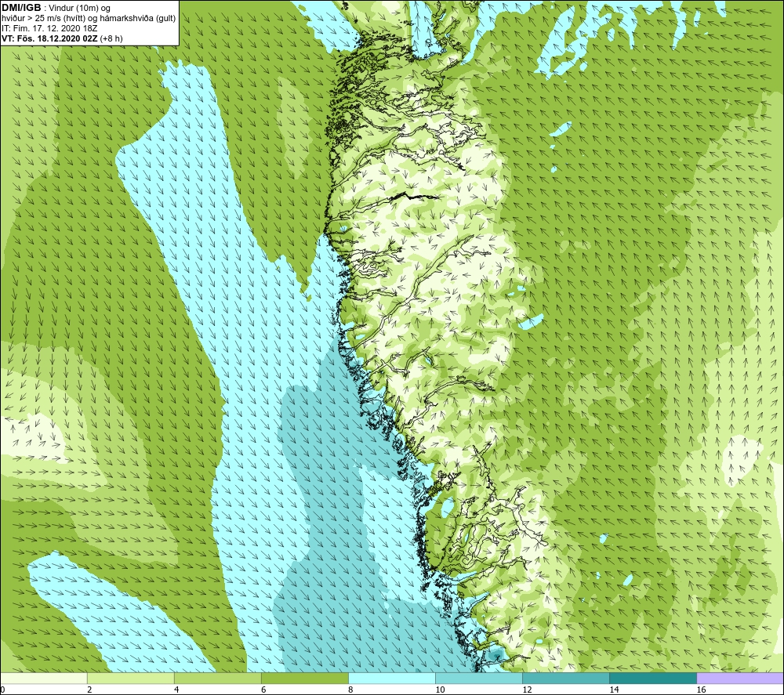Click the legend label '12'
784x695 pixels.
tap(527, 690)
